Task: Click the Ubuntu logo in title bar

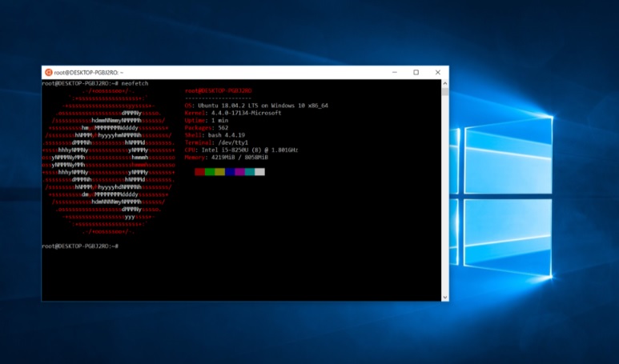Action: pos(49,73)
